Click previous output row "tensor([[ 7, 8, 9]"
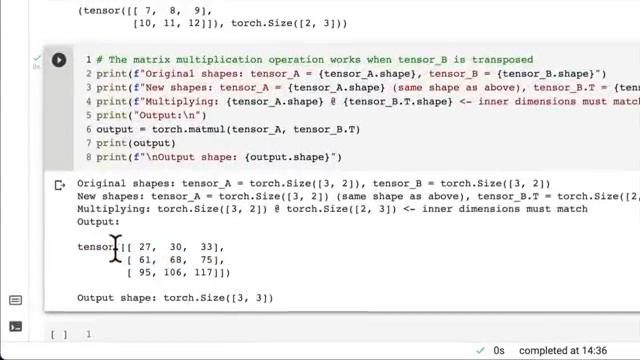 click(x=145, y=11)
